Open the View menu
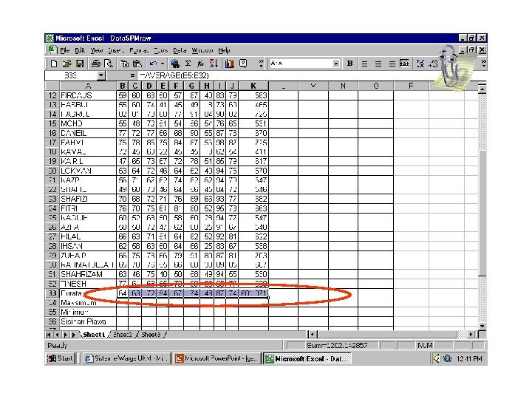The width and height of the screenshot is (532, 399). tap(96, 50)
